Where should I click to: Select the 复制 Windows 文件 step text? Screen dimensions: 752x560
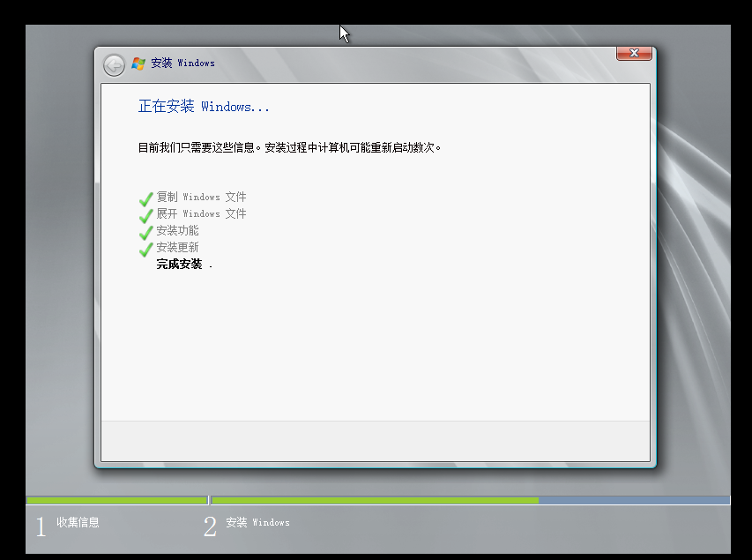pyautogui.click(x=201, y=197)
